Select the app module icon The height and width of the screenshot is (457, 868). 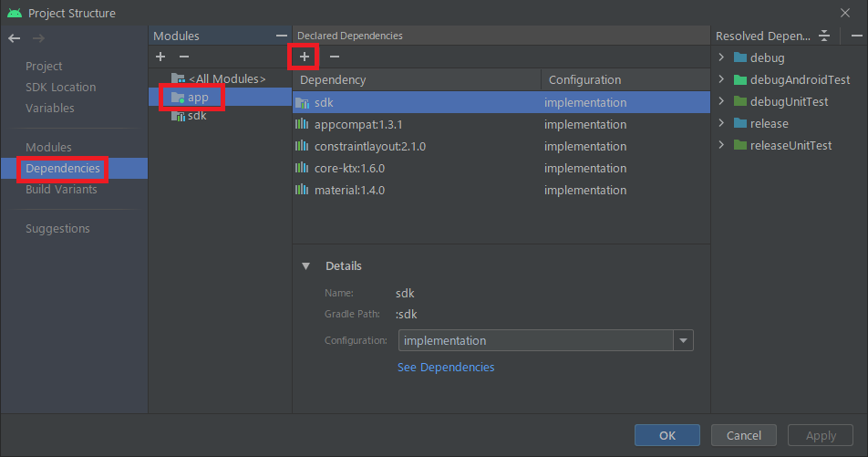point(178,98)
